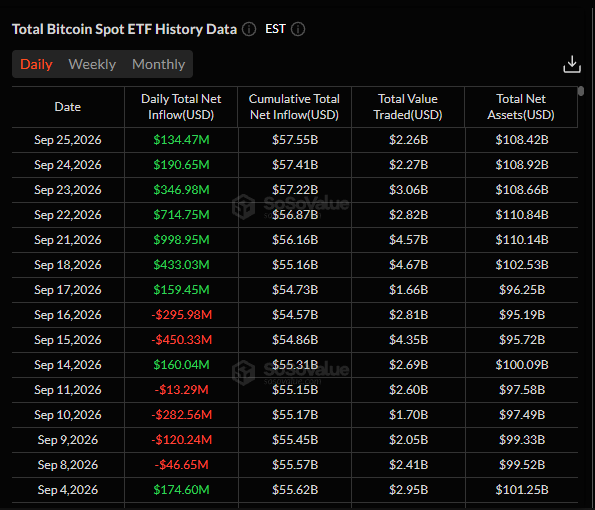Click Total Net Assets column header

click(521, 107)
